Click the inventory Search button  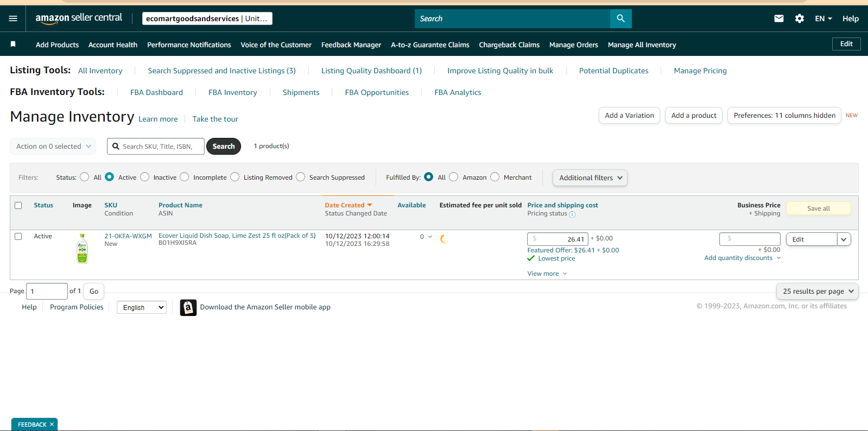[x=224, y=147]
